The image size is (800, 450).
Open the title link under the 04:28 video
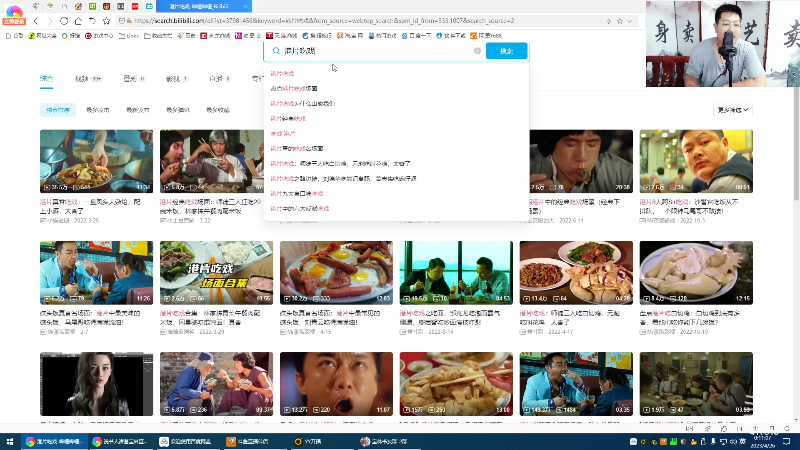click(570, 317)
